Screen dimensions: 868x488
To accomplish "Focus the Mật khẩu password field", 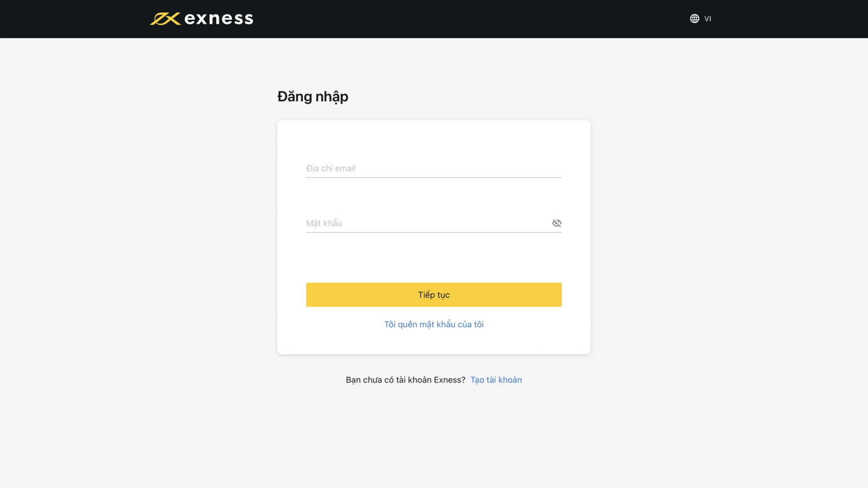I will coord(428,223).
